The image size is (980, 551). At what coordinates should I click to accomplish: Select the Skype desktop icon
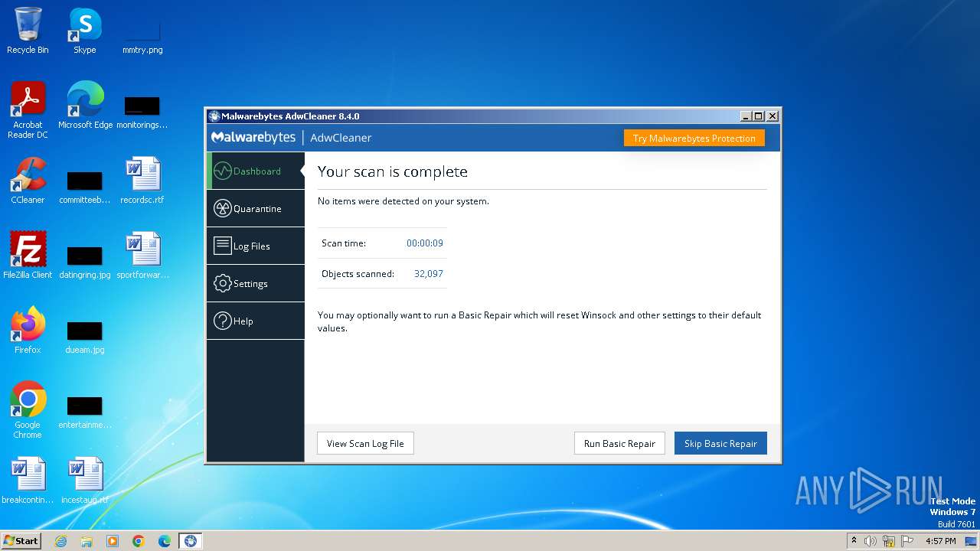(85, 31)
